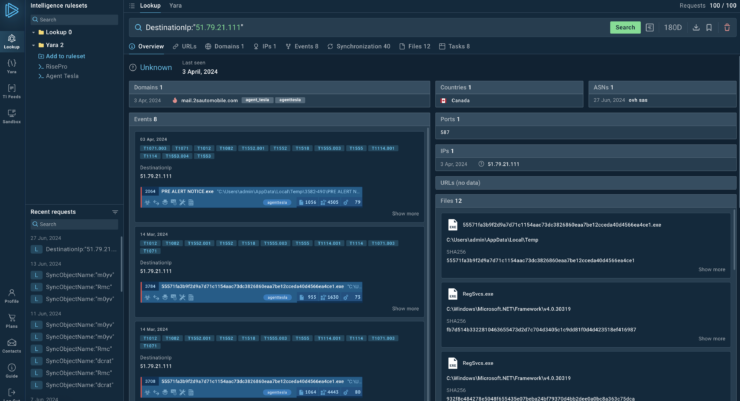Switch to the Domains 1 tab
Screen dimensions: 740x401
[224, 46]
